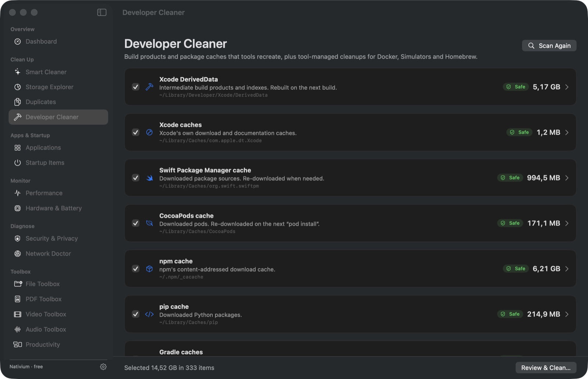This screenshot has width=588, height=379.
Task: Click the 5,17 GB size value
Action: 546,87
